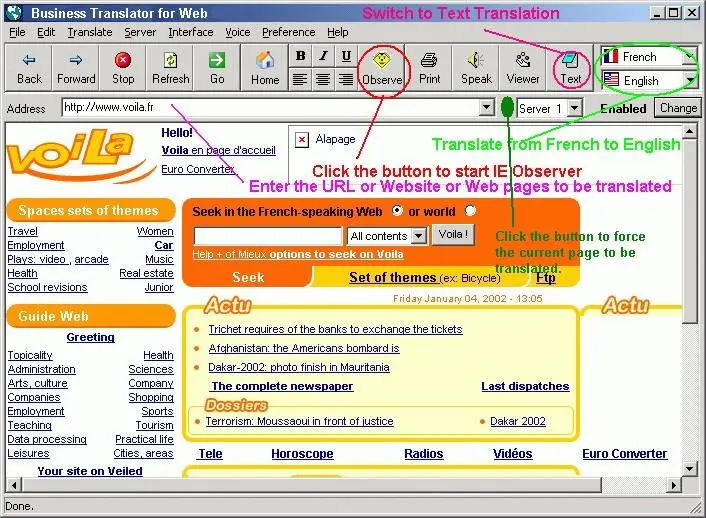Open the Euro Converter link near logo

click(x=198, y=169)
